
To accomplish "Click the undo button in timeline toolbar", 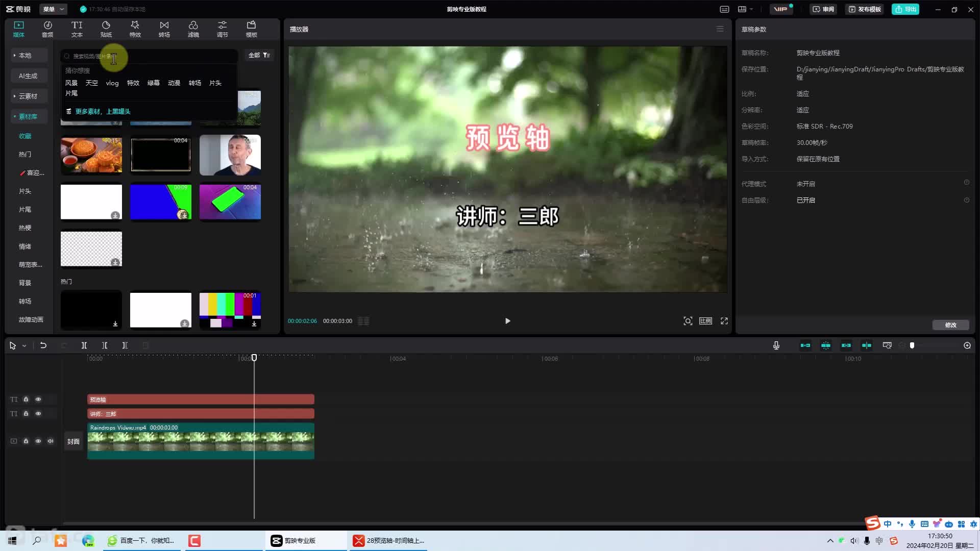I will tap(43, 345).
